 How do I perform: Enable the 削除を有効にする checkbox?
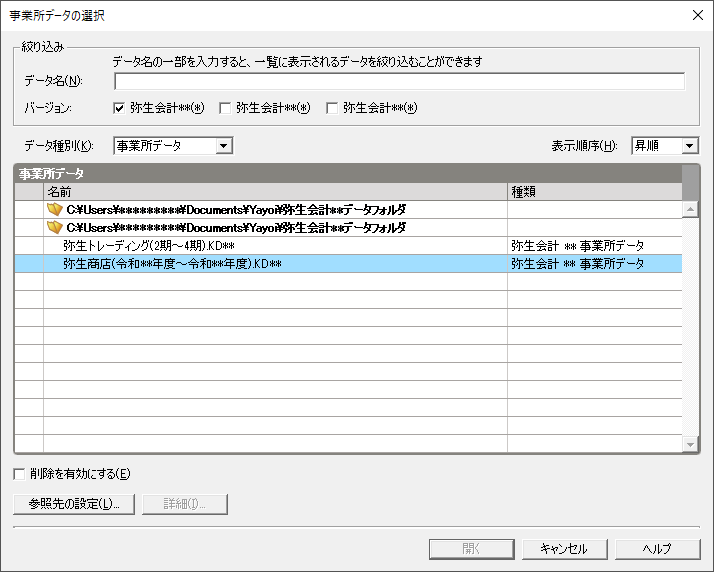click(19, 474)
